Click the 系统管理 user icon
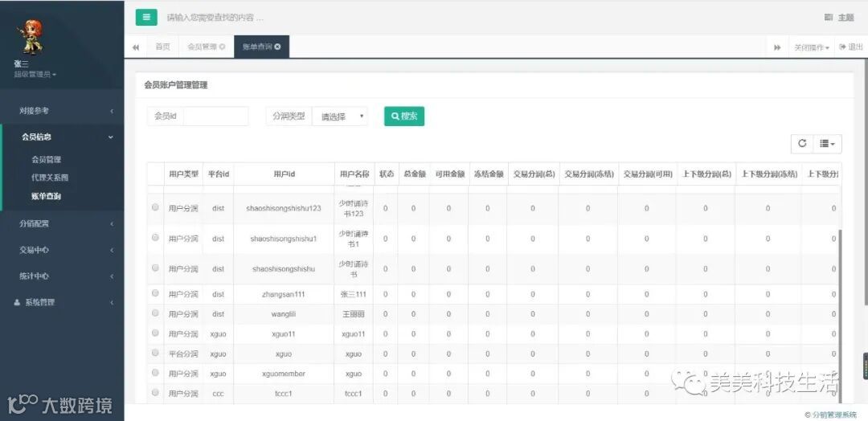 (x=17, y=303)
